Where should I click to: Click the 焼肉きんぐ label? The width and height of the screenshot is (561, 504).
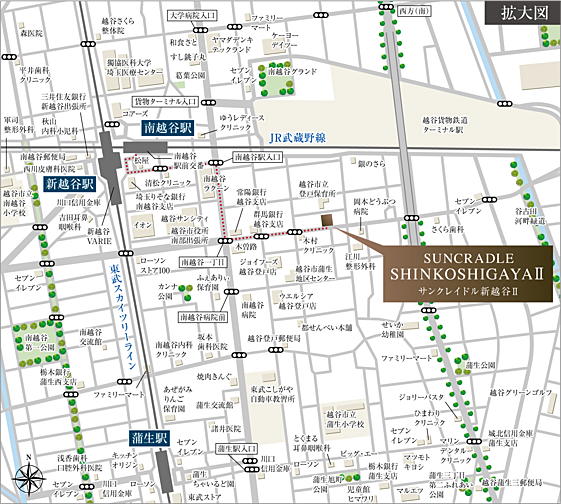[x=214, y=377]
